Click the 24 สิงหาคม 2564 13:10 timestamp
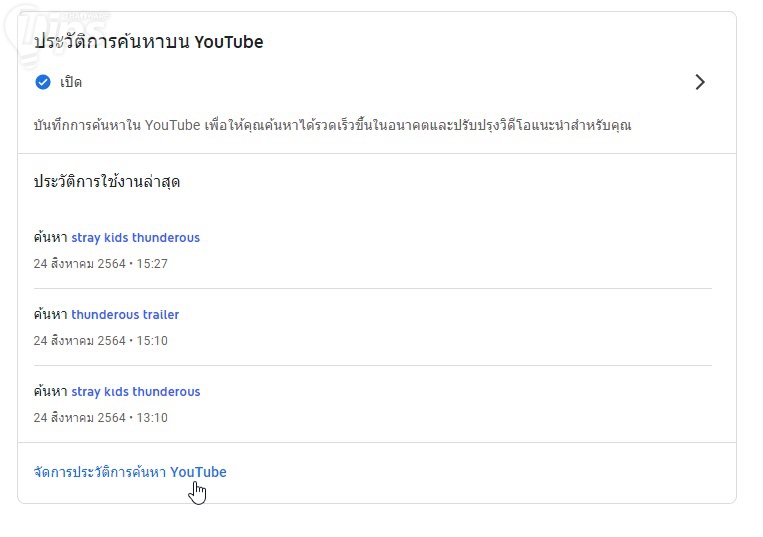This screenshot has height=537, width=763. pyautogui.click(x=100, y=418)
